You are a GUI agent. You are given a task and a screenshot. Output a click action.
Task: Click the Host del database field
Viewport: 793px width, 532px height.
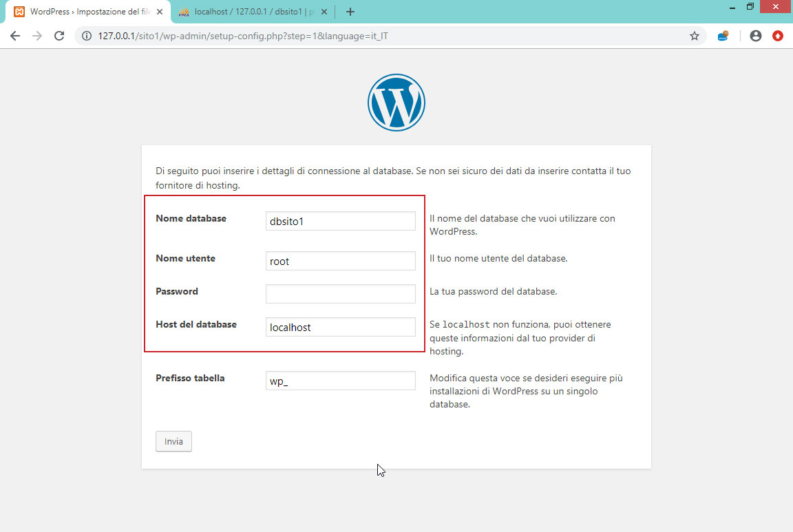[340, 327]
